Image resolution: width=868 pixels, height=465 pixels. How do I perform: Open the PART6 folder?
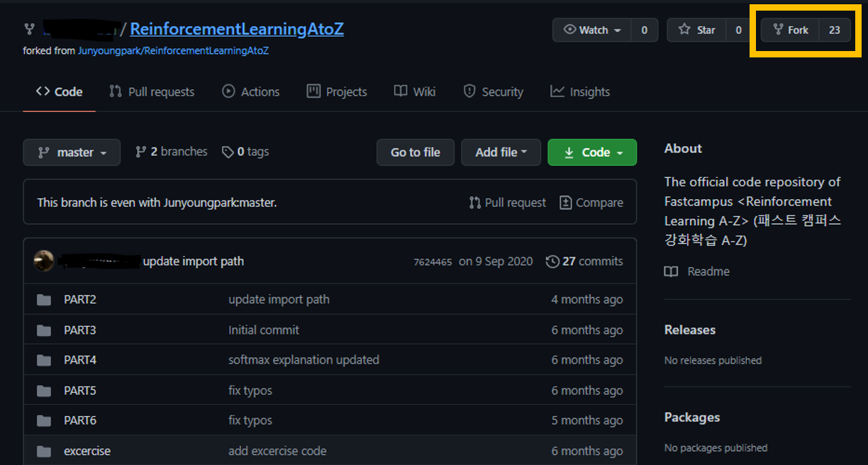tap(80, 420)
